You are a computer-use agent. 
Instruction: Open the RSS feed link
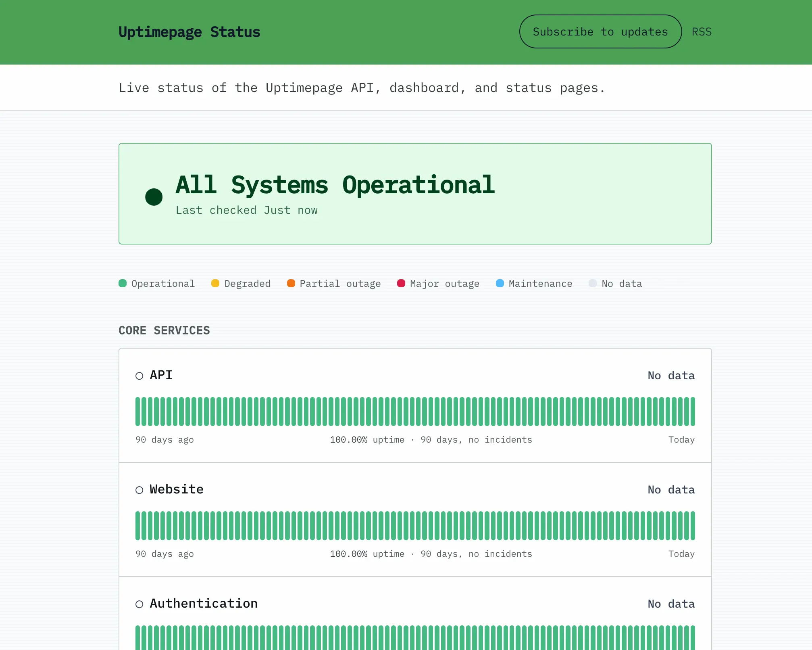point(702,32)
